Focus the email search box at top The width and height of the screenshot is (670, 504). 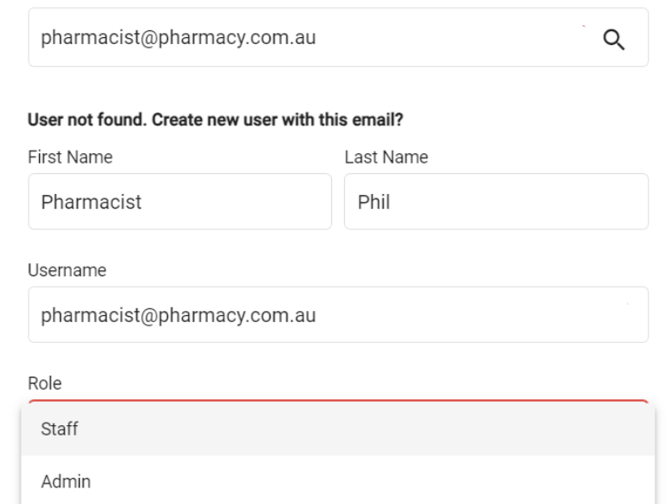click(x=338, y=37)
